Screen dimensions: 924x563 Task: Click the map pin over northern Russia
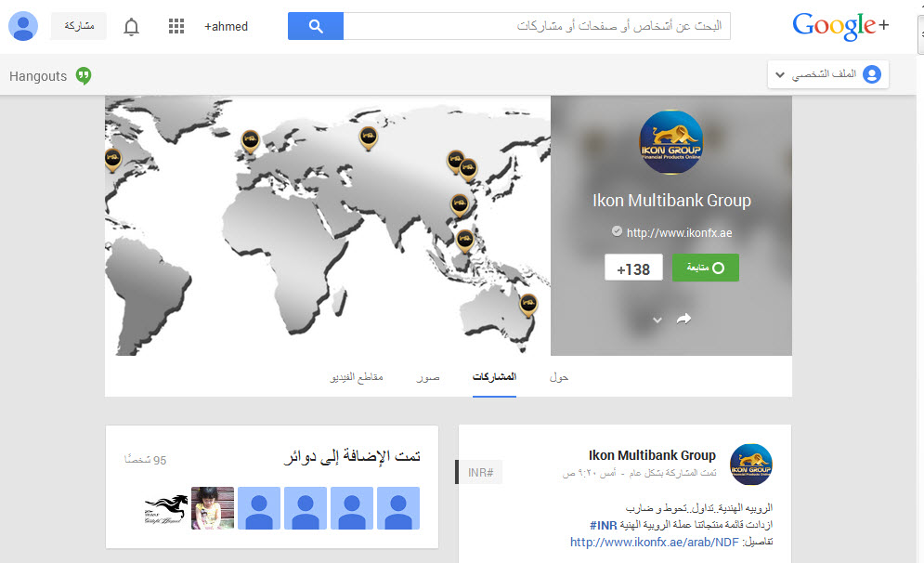(x=369, y=138)
